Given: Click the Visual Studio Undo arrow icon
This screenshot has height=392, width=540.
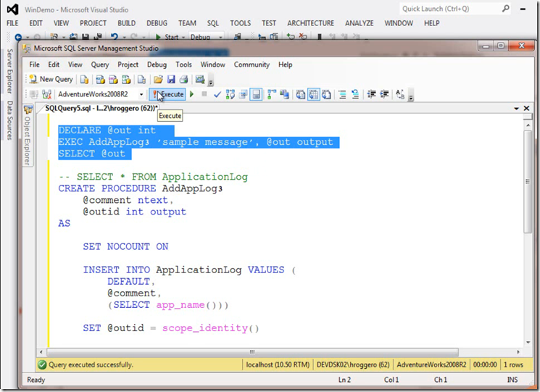Looking at the screenshot, I should coord(115,36).
